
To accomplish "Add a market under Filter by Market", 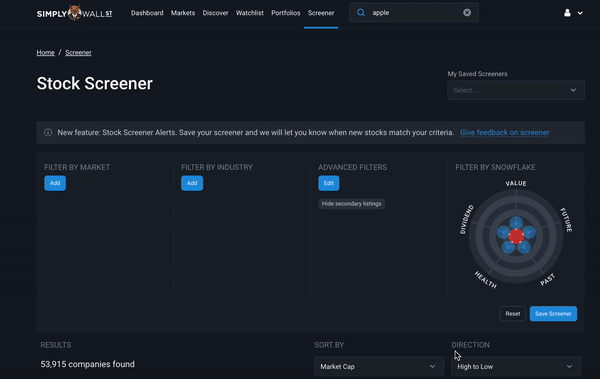I will (x=55, y=183).
